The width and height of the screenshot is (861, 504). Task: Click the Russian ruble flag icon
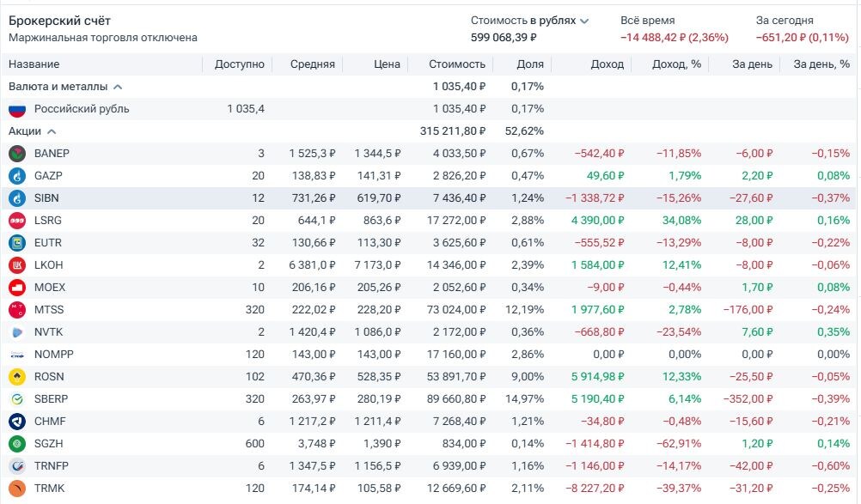(17, 109)
